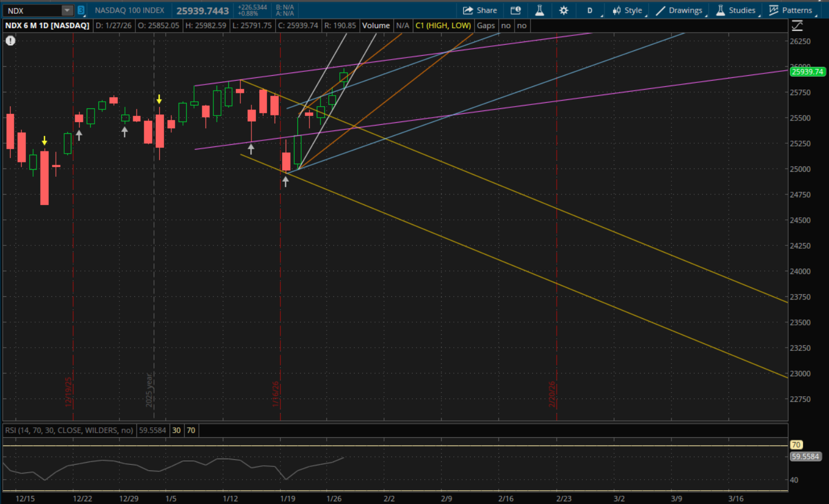Click the Volume label in chart header

click(x=376, y=25)
